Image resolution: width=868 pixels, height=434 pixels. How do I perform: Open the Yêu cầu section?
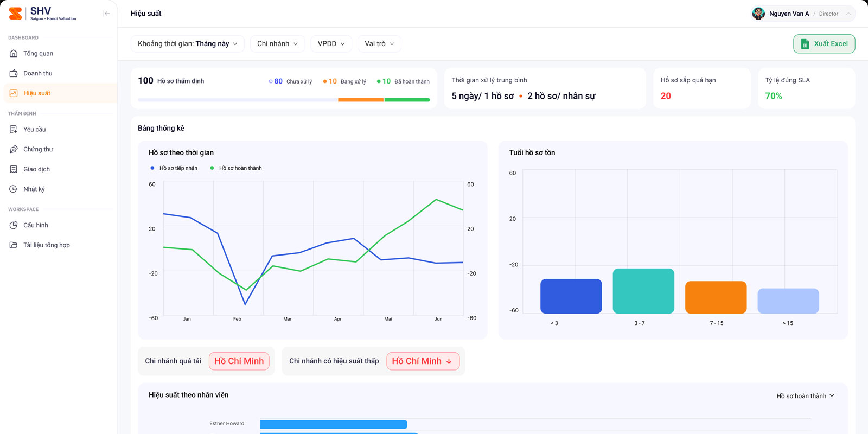click(x=60, y=130)
